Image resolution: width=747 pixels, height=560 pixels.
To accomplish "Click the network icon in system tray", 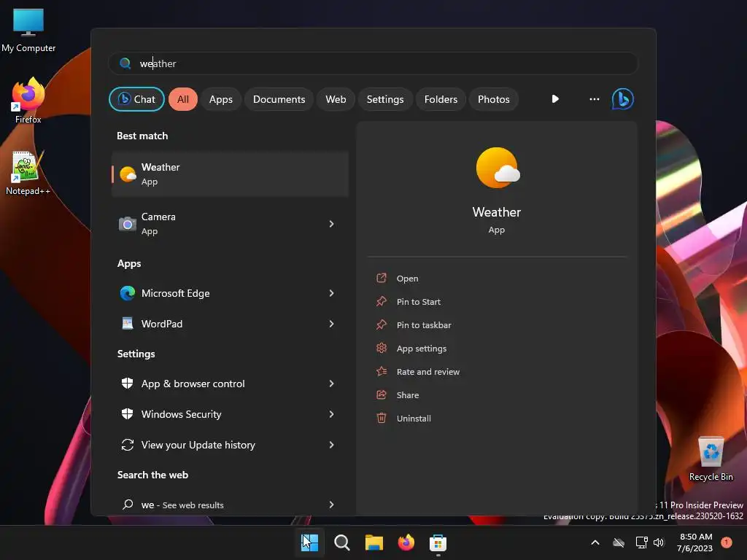I will point(642,542).
